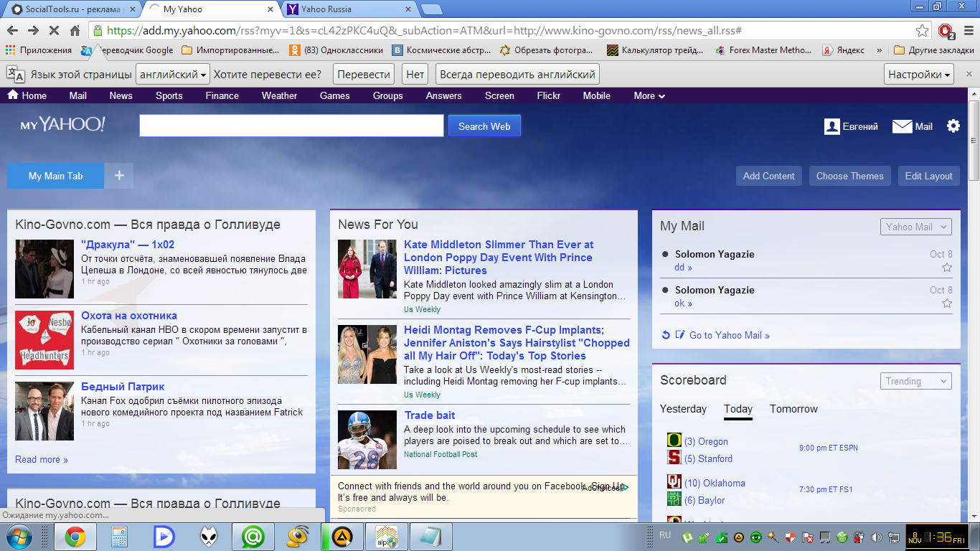
Task: Open Flickr in the Yahoo navigation bar
Action: pyautogui.click(x=549, y=95)
